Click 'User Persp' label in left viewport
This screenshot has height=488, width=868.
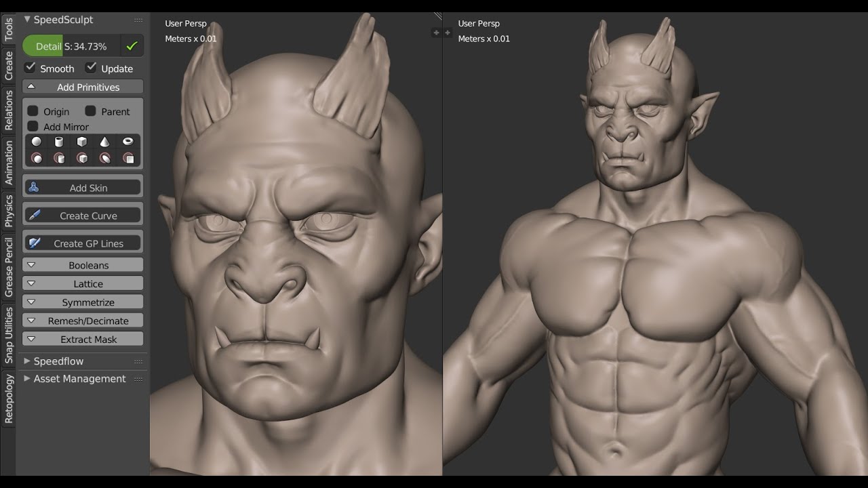coord(186,24)
